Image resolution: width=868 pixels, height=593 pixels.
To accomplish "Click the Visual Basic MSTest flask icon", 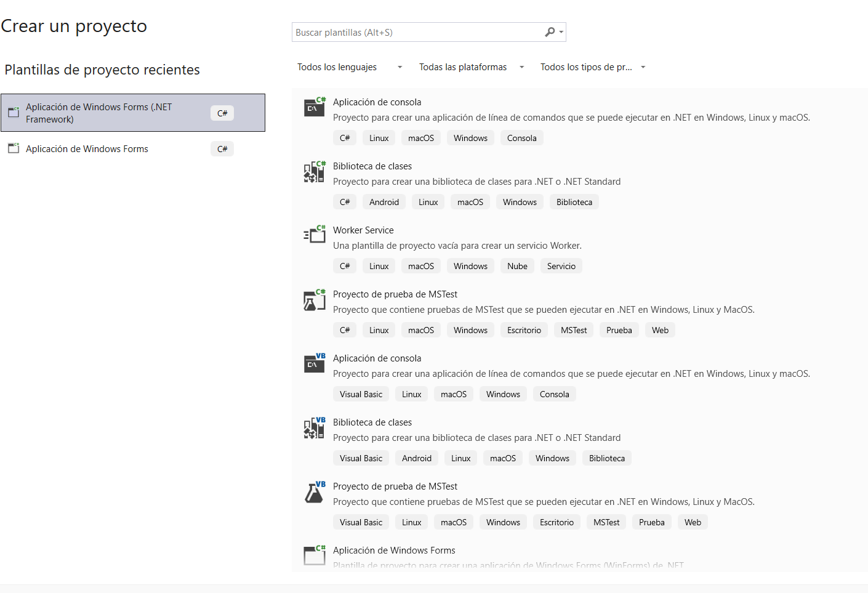I will 315,492.
